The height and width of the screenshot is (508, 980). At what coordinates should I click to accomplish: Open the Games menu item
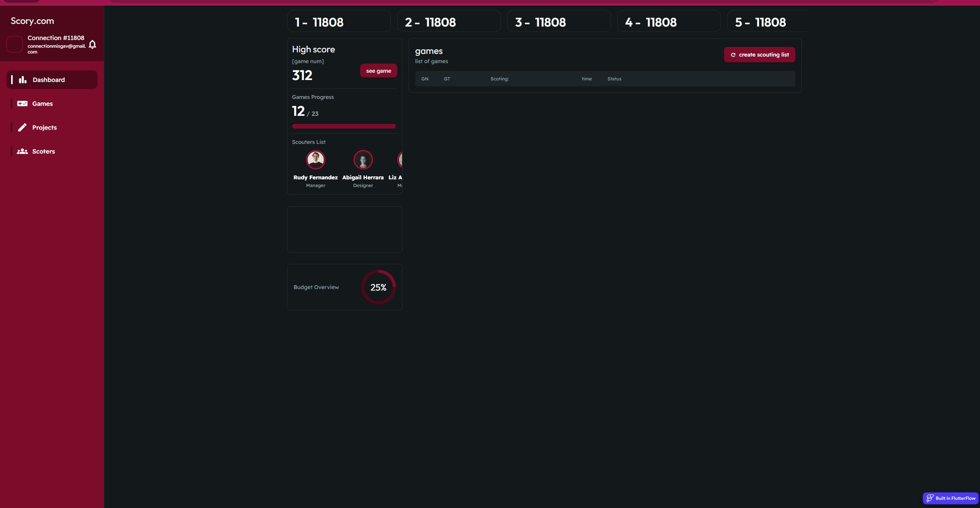pyautogui.click(x=42, y=104)
